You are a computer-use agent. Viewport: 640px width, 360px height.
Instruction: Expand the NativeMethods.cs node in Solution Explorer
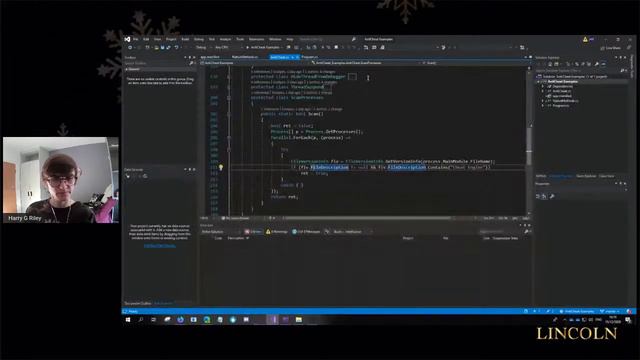[543, 100]
